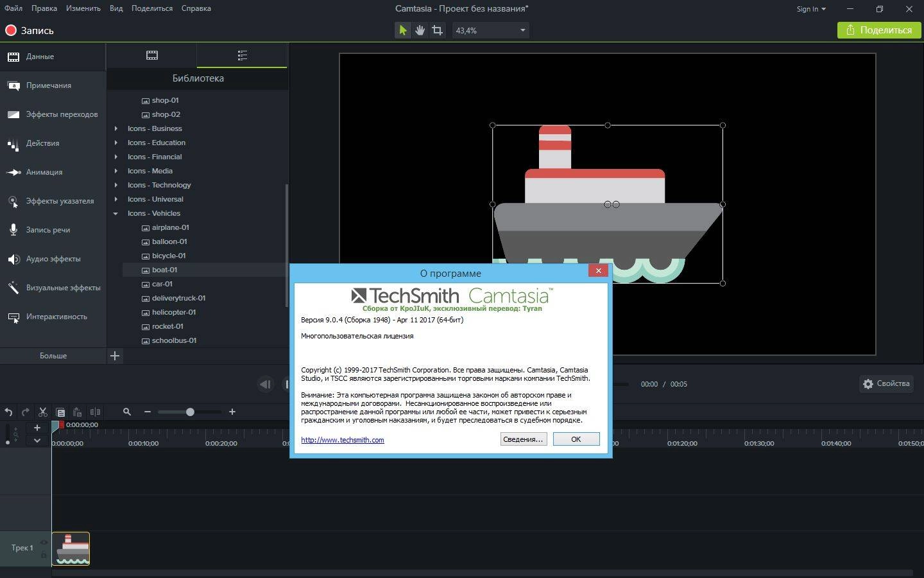
Task: Expand Icons - Financial folder
Action: [116, 157]
